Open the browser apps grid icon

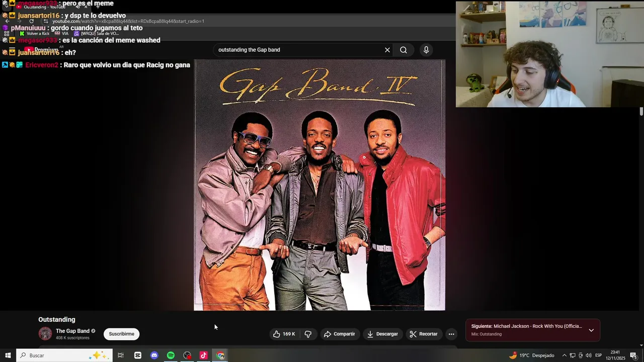tap(7, 33)
